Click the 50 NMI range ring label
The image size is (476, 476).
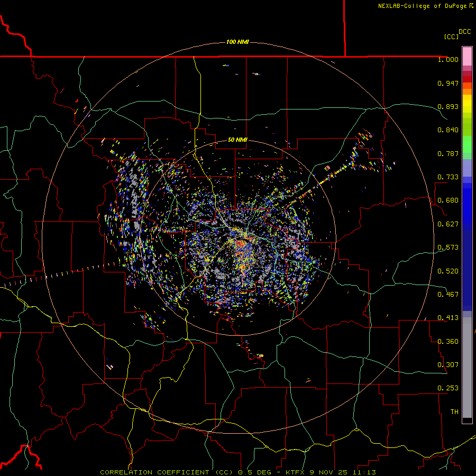pyautogui.click(x=237, y=140)
